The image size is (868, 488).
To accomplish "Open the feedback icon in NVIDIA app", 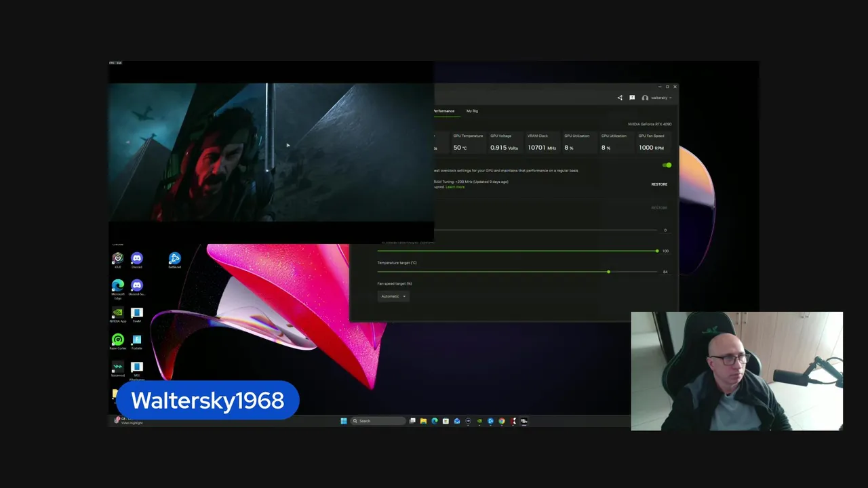I will coord(632,98).
